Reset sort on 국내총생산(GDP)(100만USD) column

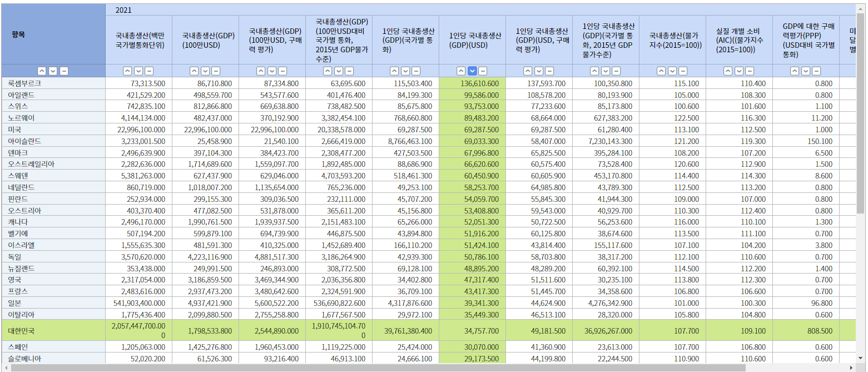[216, 71]
